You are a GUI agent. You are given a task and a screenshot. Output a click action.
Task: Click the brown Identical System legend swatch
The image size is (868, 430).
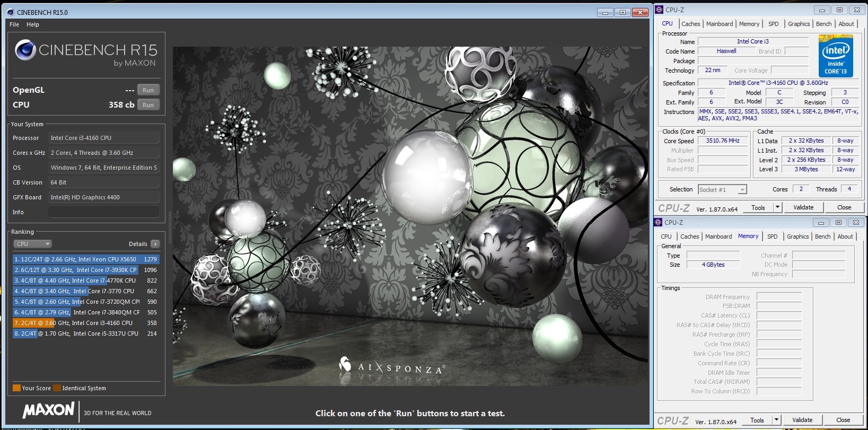[x=57, y=388]
